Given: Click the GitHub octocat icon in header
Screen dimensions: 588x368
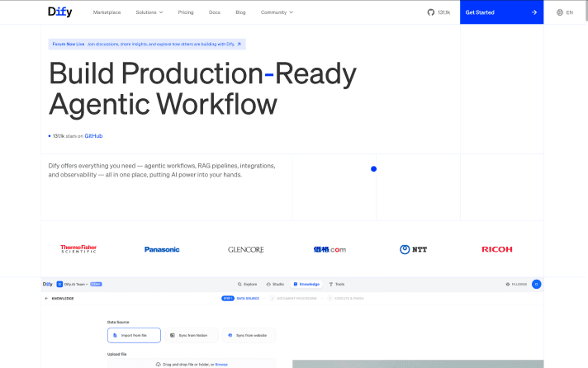Looking at the screenshot, I should point(431,12).
